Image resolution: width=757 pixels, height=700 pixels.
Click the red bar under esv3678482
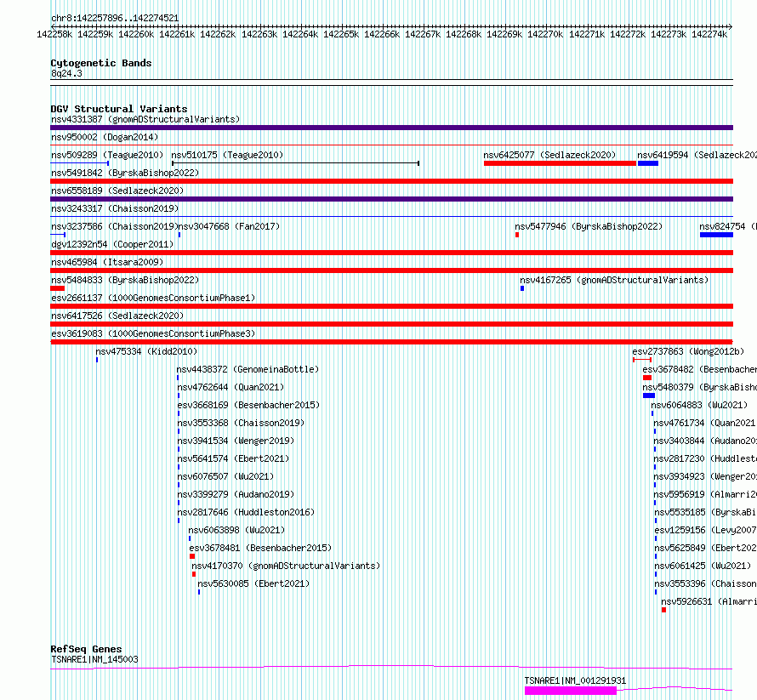pyautogui.click(x=647, y=378)
